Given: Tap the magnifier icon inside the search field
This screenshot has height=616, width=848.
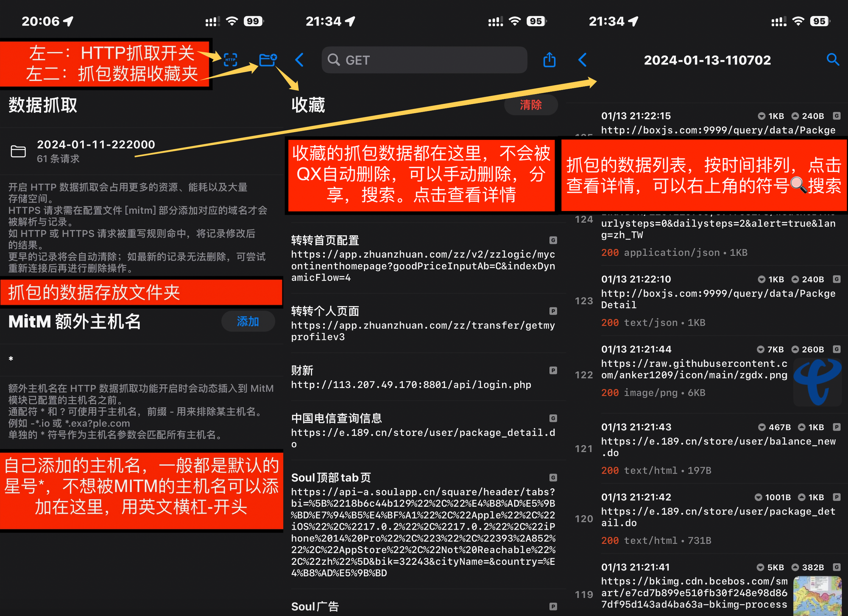Looking at the screenshot, I should [x=334, y=60].
